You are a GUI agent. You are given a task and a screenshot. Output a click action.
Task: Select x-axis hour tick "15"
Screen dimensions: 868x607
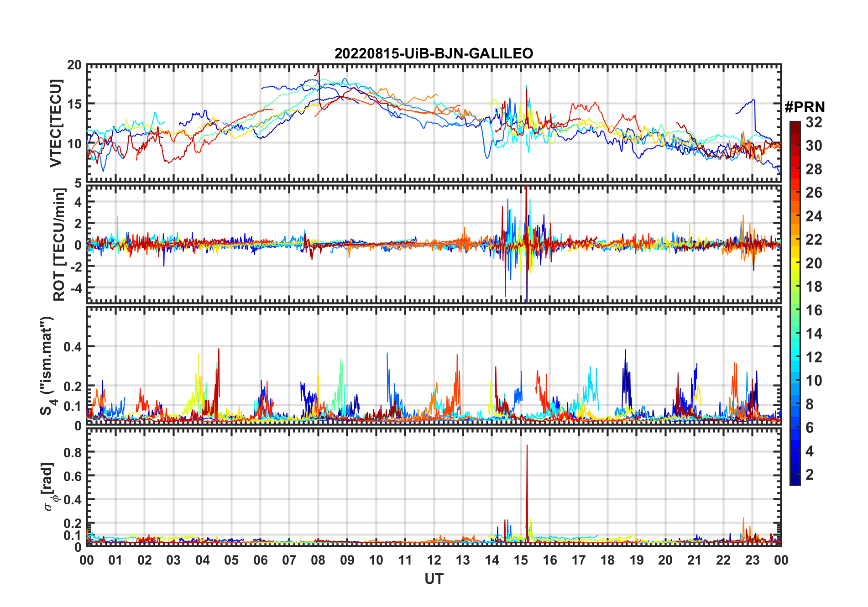pyautogui.click(x=521, y=560)
